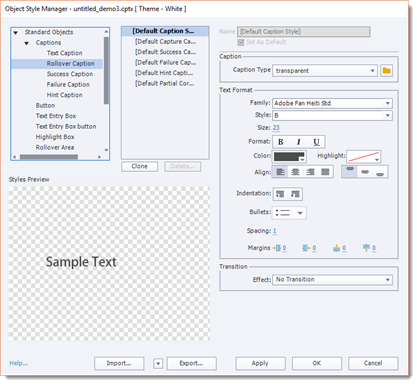
Task: Click font Size value 23
Action: 276,128
